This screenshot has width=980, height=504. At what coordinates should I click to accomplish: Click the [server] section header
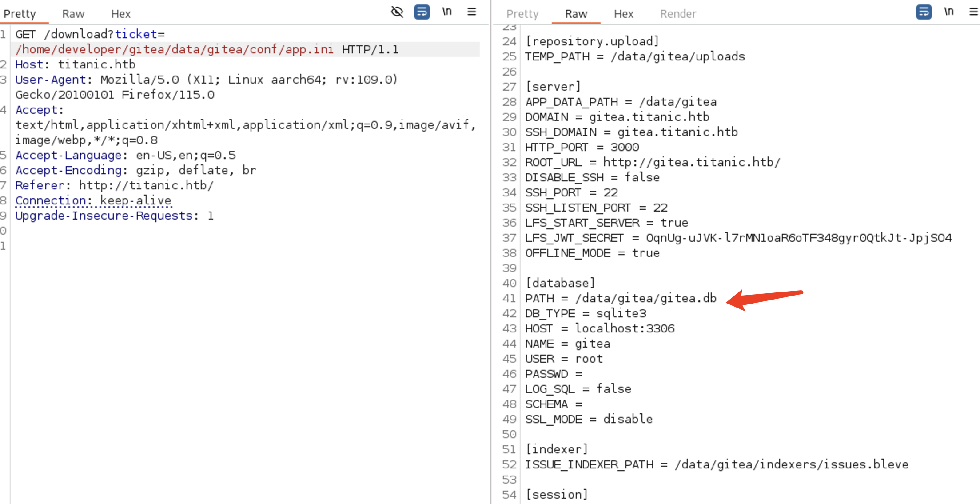pyautogui.click(x=553, y=87)
